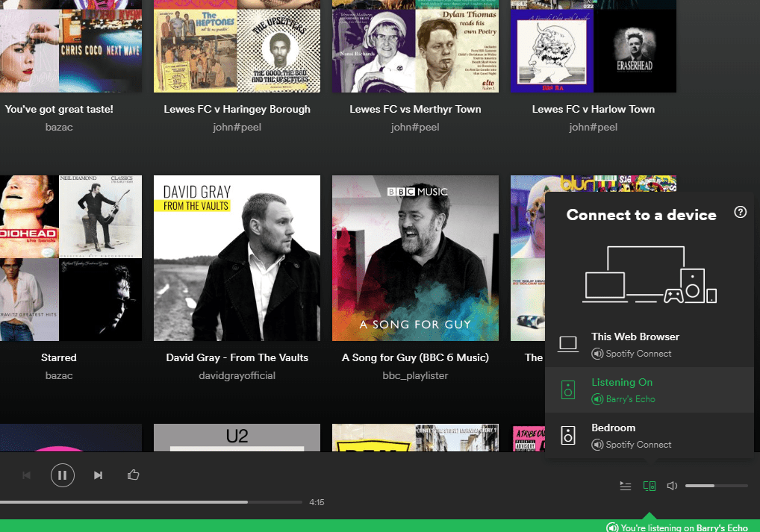This screenshot has height=532, width=760.
Task: Open john#peel profile under Merthyr Town
Action: click(x=415, y=127)
